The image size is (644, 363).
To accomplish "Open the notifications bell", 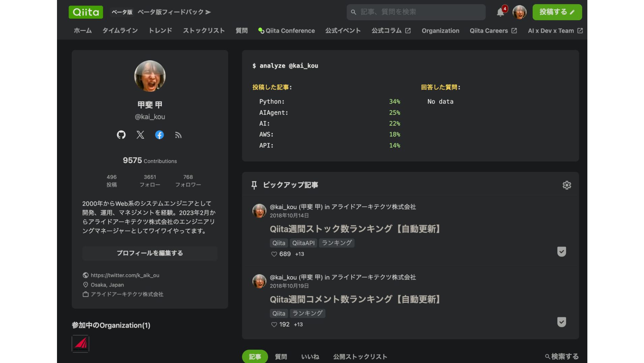I will 500,12.
